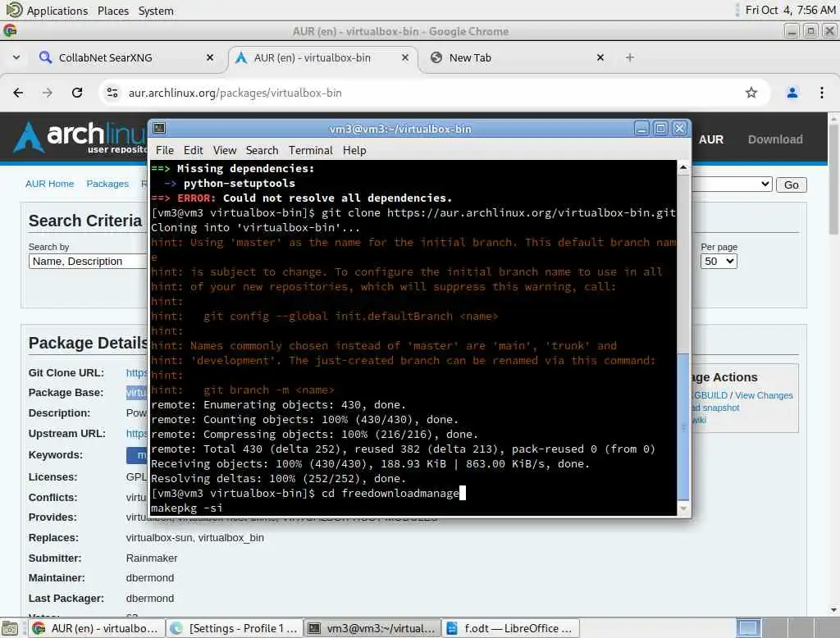Open terminal View menu
Screen dimensions: 840x638
click(225, 151)
